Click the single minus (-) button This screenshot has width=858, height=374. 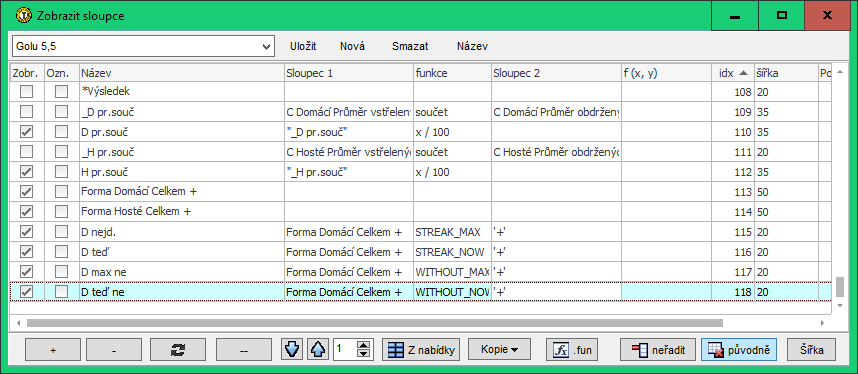114,349
